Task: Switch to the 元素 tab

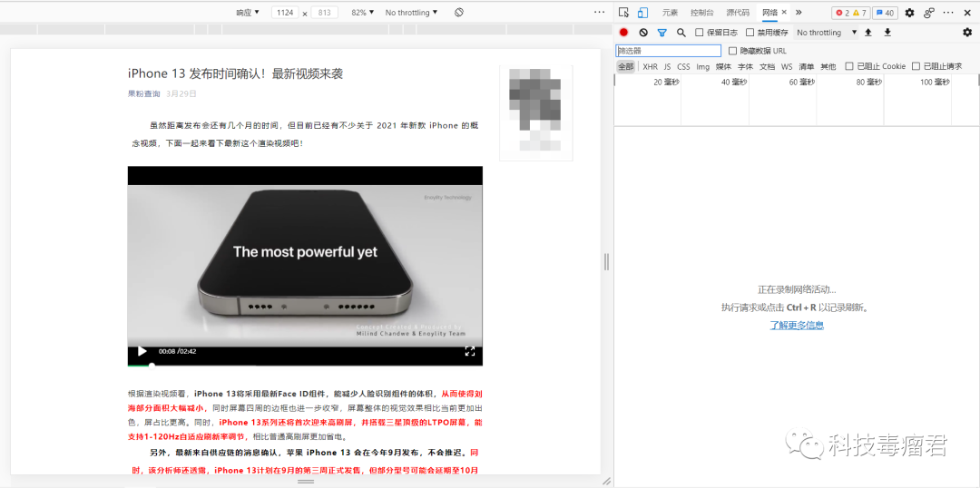Action: (x=670, y=13)
